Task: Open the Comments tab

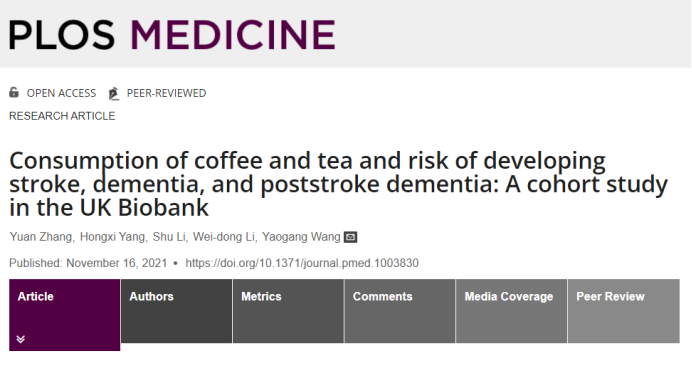Action: (x=400, y=311)
